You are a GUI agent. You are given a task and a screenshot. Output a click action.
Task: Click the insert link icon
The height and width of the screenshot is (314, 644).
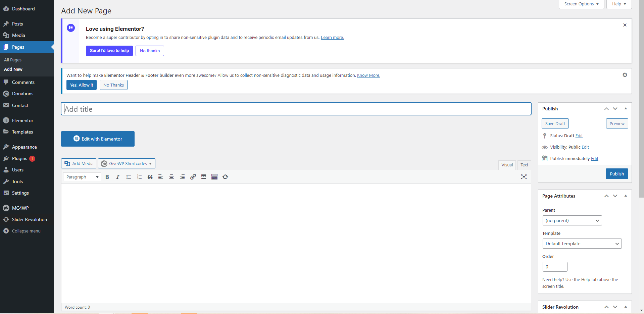coord(193,177)
